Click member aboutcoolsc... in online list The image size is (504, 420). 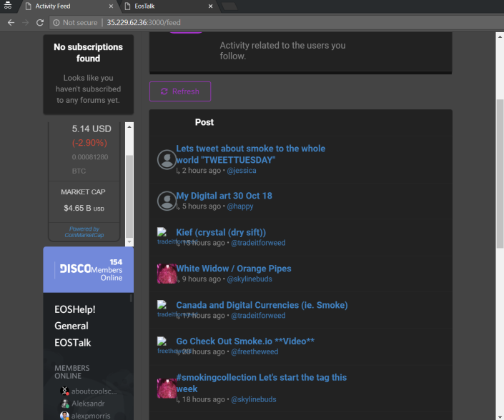pyautogui.click(x=94, y=391)
